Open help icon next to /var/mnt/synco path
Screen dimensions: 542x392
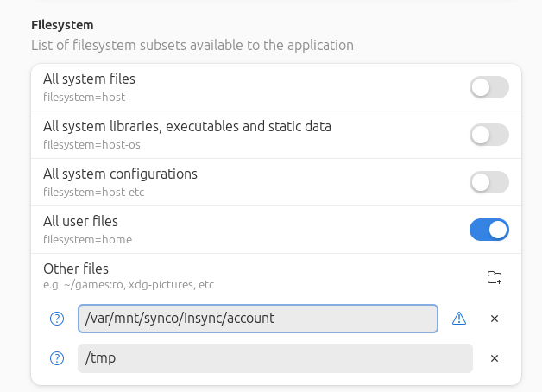point(58,319)
